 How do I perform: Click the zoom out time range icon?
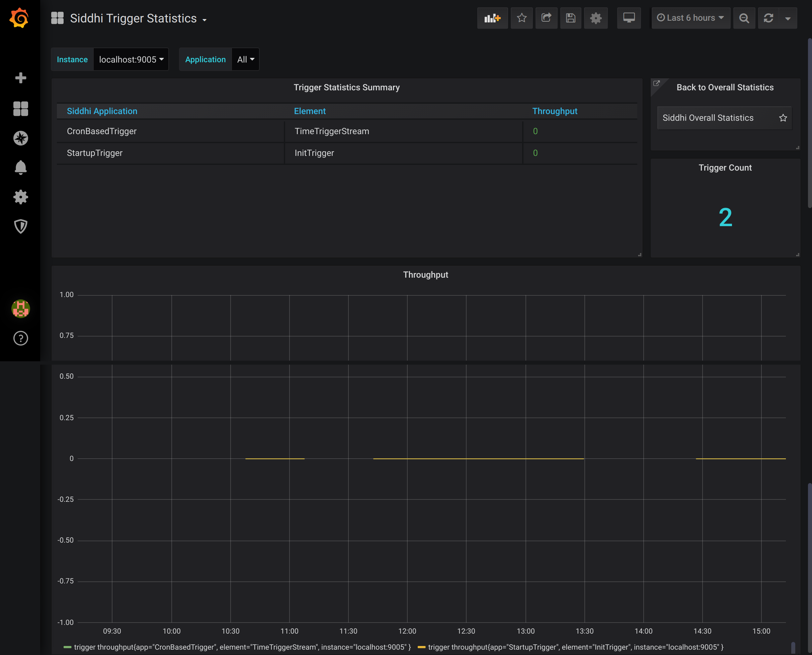744,18
